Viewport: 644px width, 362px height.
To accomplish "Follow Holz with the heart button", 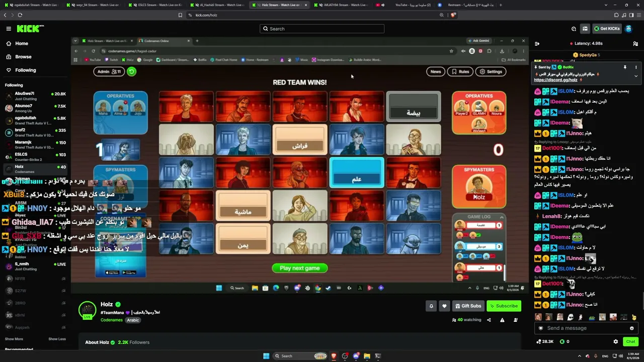I will tap(444, 306).
